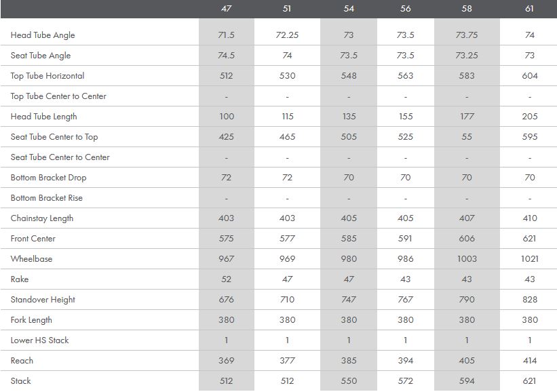Select the Seat Tube Angle row label
The width and height of the screenshot is (557, 392).
tap(41, 56)
